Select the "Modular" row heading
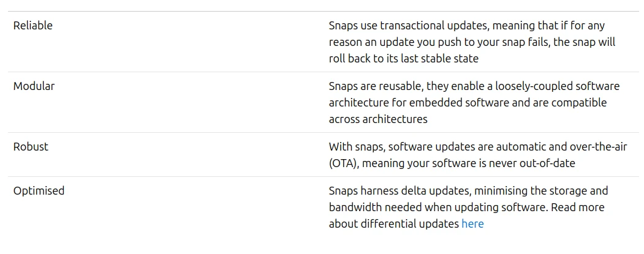The height and width of the screenshot is (254, 644). click(x=34, y=86)
